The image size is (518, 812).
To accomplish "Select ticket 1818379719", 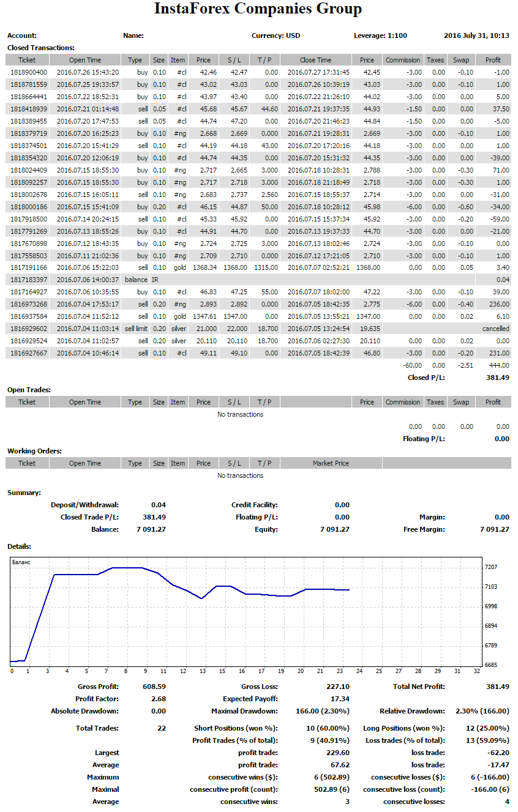I will click(x=29, y=133).
